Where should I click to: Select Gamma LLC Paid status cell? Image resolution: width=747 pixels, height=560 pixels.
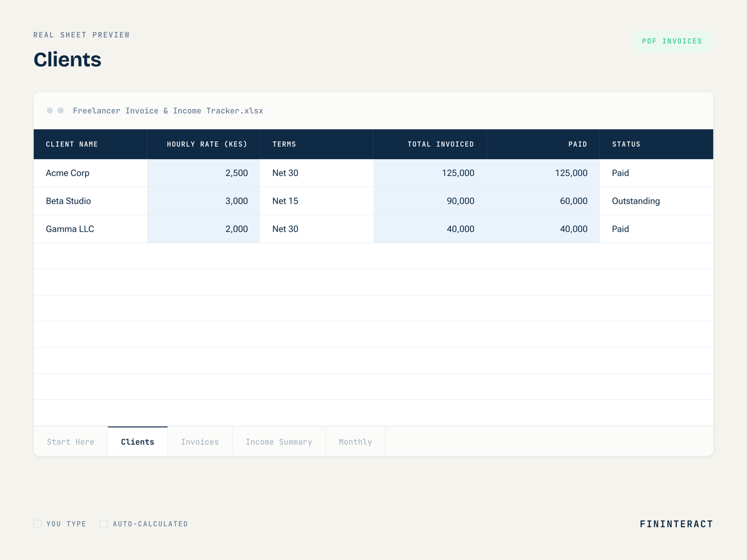tap(656, 229)
